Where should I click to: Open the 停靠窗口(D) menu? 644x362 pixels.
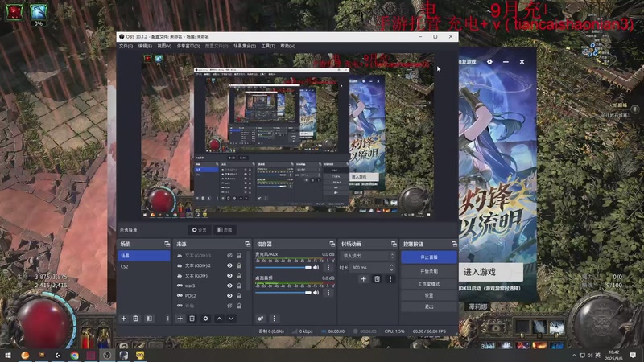click(x=188, y=46)
